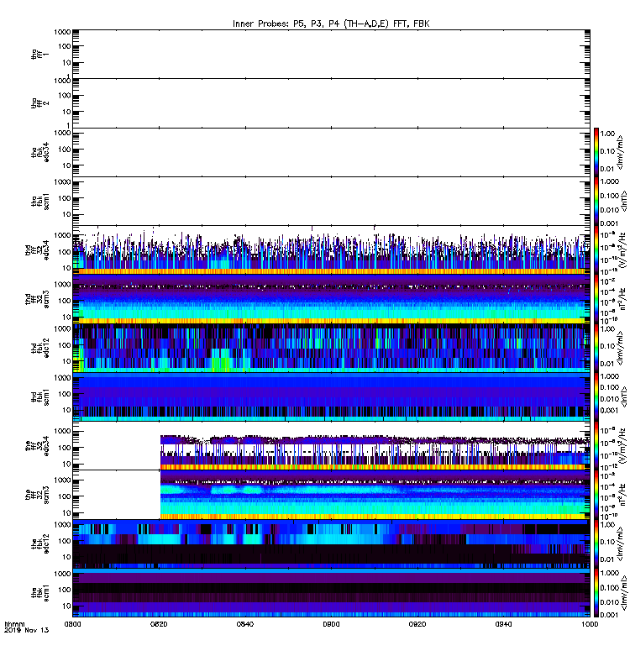This screenshot has height=672, width=630.
Task: Click the <|nT|> unit label beside tha fbk scm1
Action: [622, 202]
